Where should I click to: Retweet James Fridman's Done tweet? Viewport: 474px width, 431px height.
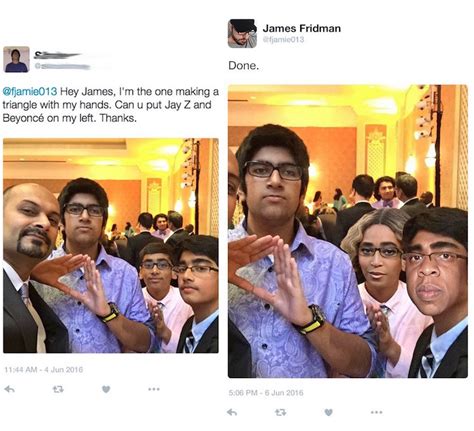[280, 412]
